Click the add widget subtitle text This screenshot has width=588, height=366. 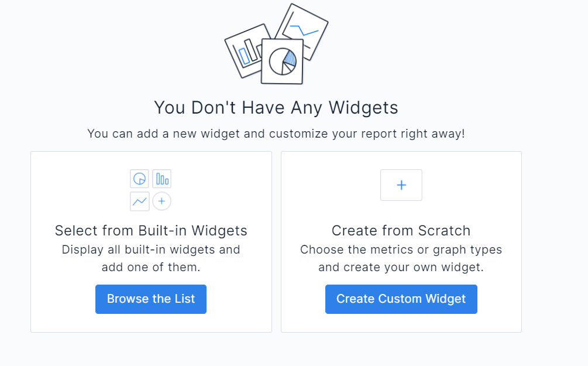click(x=276, y=134)
